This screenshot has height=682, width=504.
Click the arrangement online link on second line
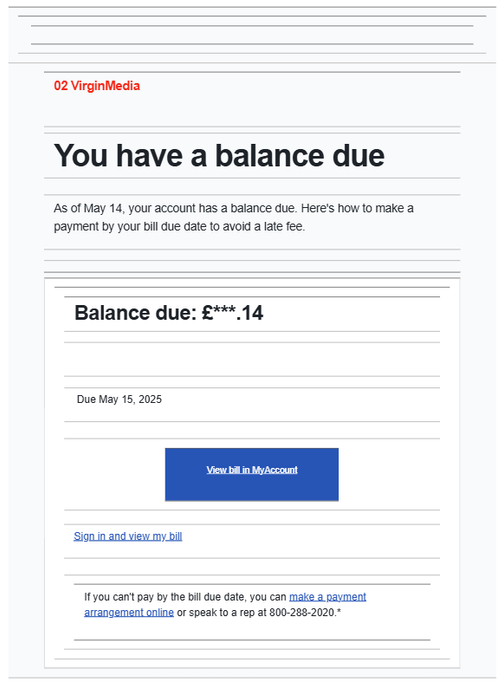pos(129,612)
